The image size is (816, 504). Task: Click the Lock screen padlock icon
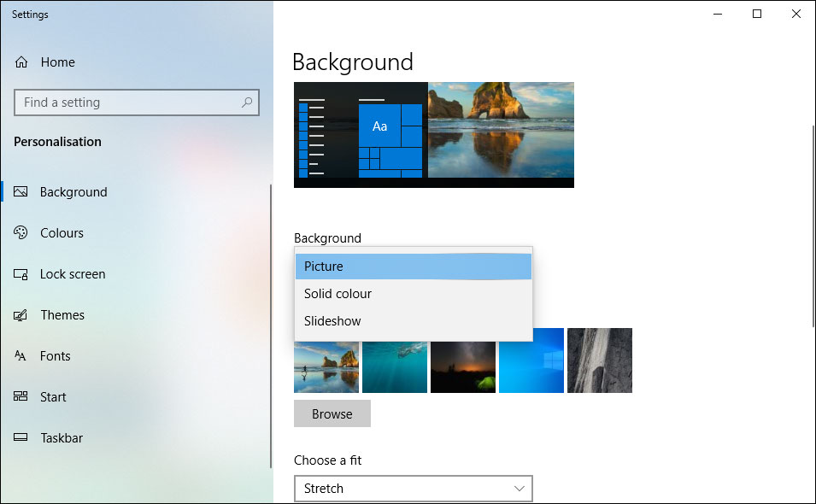coord(21,273)
